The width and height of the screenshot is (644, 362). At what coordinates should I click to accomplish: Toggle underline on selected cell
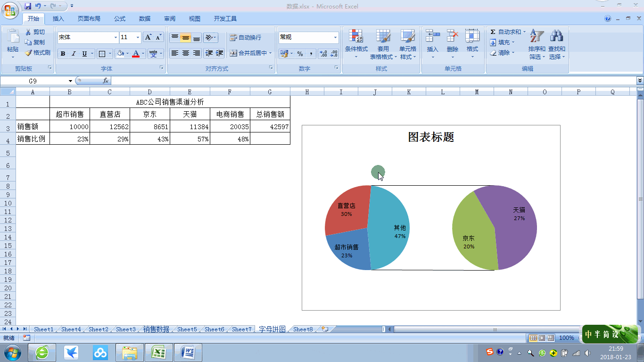point(83,53)
